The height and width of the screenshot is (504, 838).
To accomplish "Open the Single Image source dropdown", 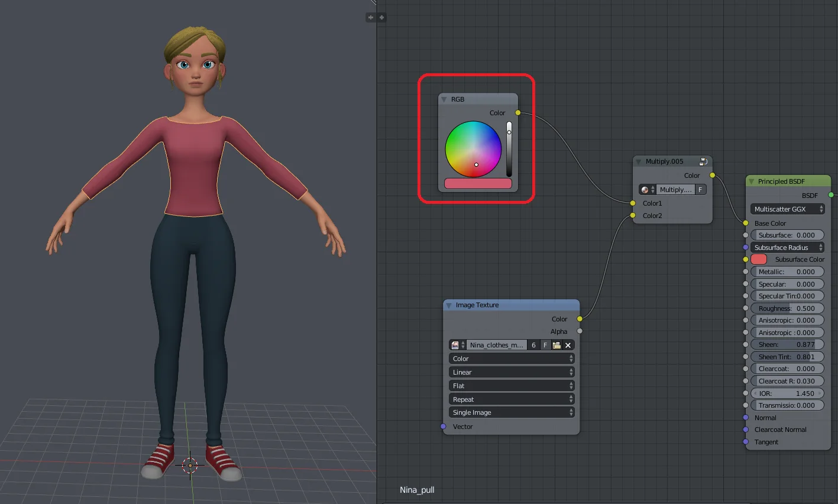I will coord(511,412).
